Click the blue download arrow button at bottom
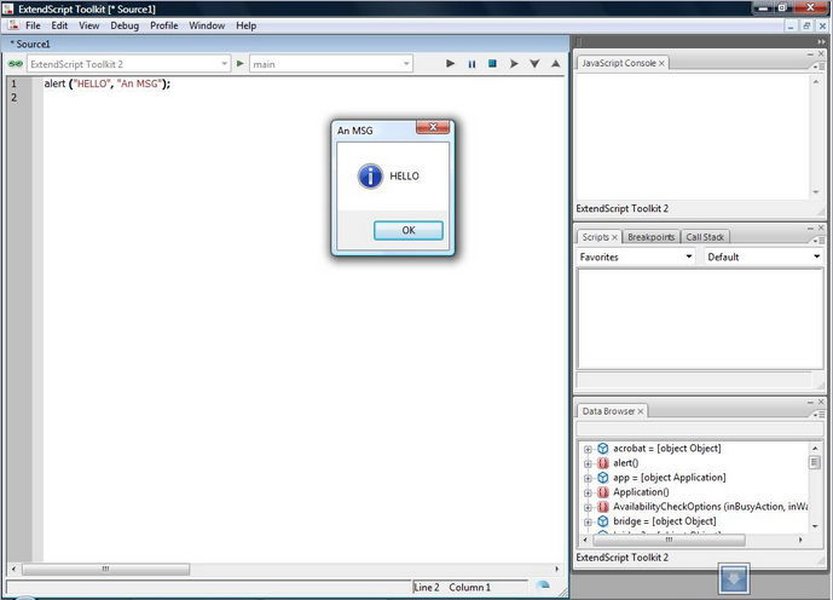 point(734,579)
